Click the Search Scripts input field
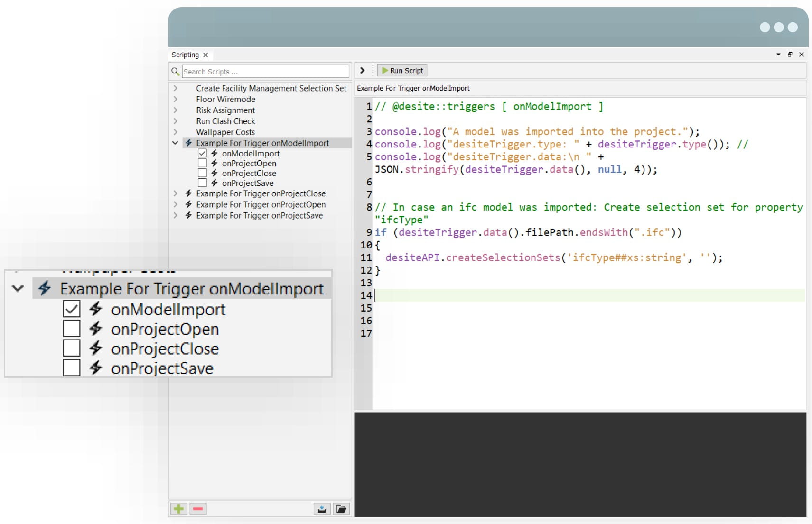812x524 pixels. point(265,72)
